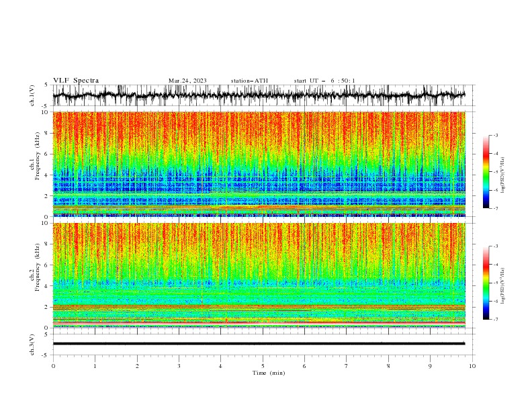The height and width of the screenshot is (411, 532).
Task: Click time axis tick label "8"
Action: click(x=388, y=366)
